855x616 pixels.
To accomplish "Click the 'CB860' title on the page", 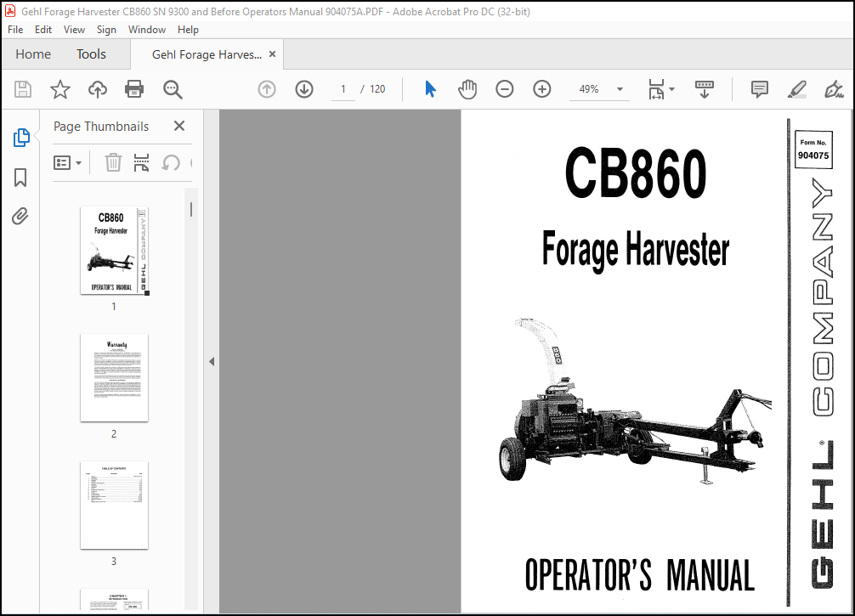I will pos(636,173).
